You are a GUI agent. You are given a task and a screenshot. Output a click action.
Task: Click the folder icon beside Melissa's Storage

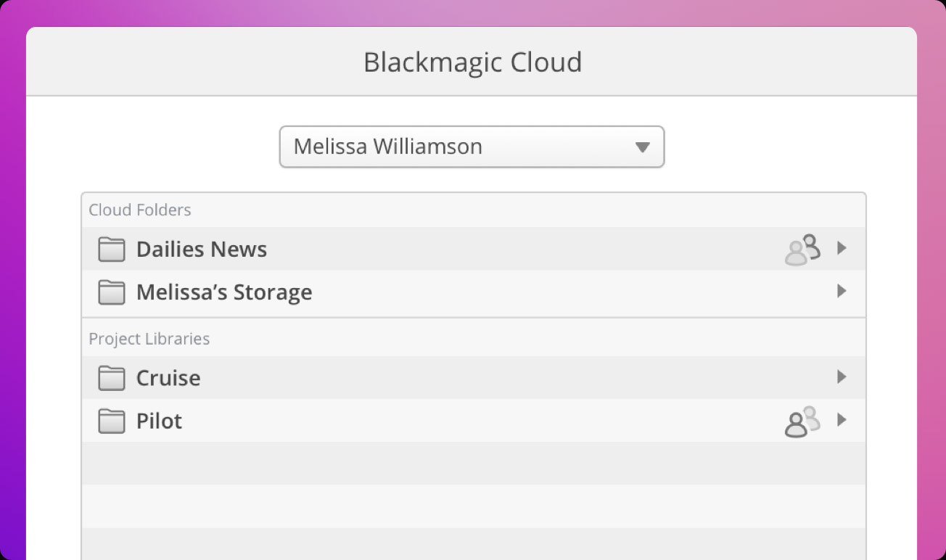[x=111, y=292]
